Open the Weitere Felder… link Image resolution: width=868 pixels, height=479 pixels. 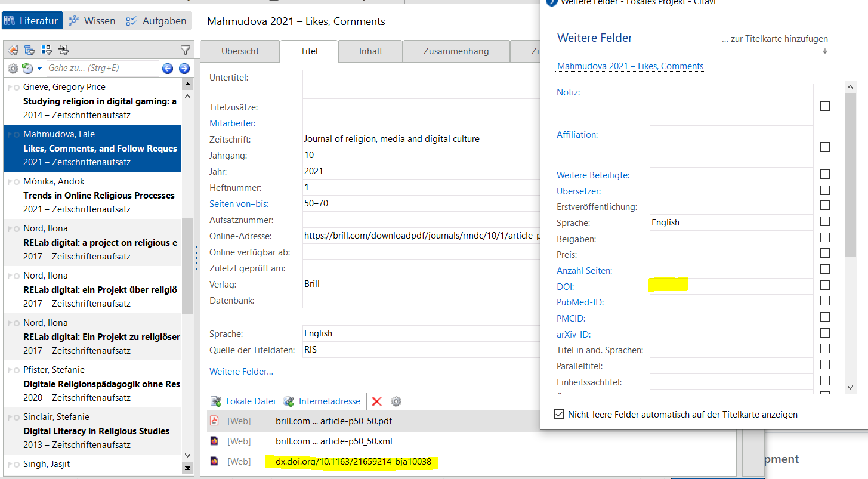(241, 372)
